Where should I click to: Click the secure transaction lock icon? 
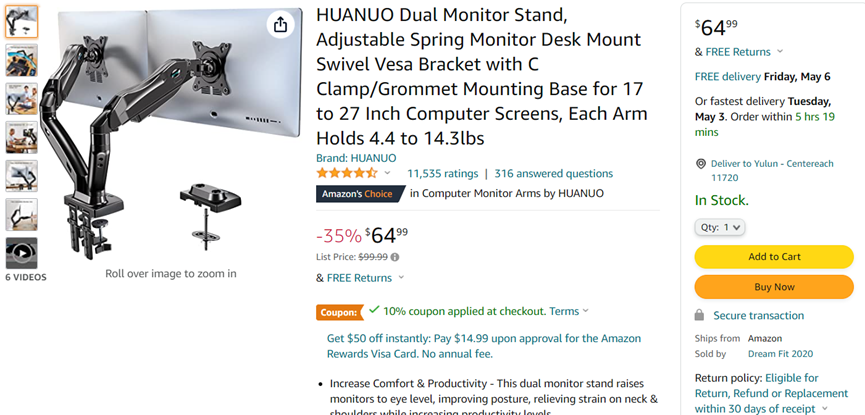click(701, 315)
